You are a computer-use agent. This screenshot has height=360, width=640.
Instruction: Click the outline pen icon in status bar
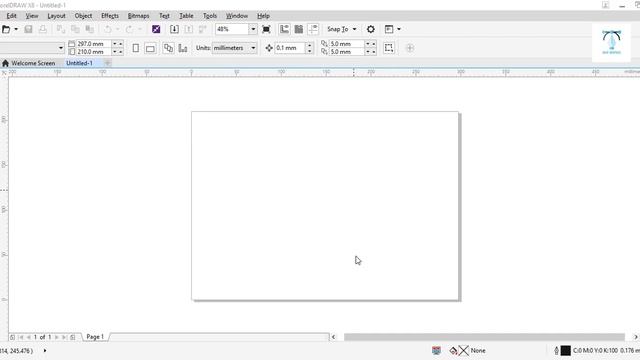tap(556, 351)
